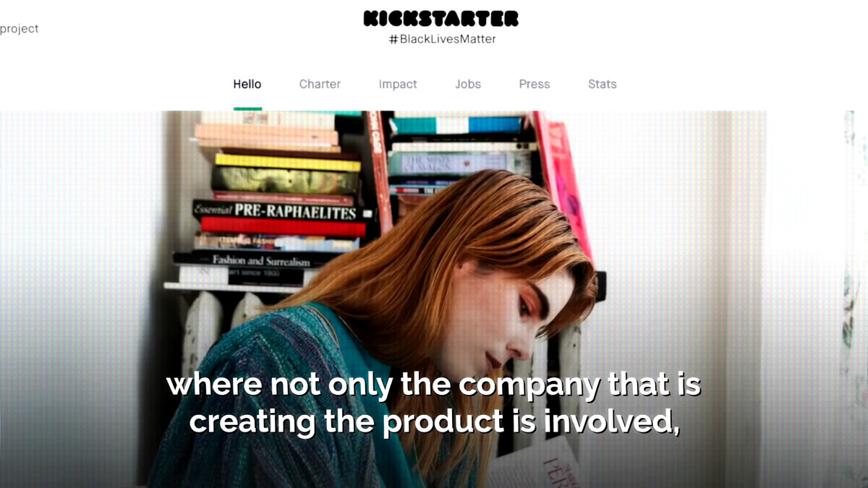
Task: Click the green underline below Hello
Action: coord(247,108)
